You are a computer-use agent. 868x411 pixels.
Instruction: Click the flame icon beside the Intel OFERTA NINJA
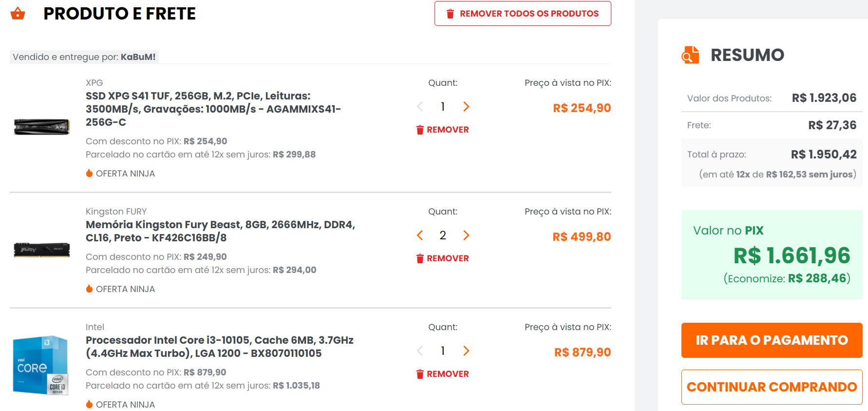pyautogui.click(x=89, y=404)
